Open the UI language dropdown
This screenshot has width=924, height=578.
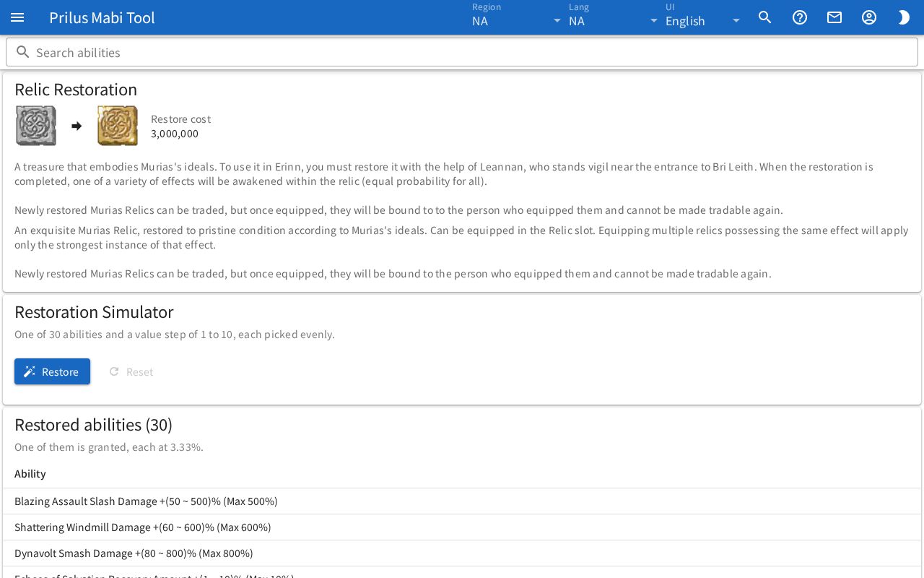[x=704, y=17]
